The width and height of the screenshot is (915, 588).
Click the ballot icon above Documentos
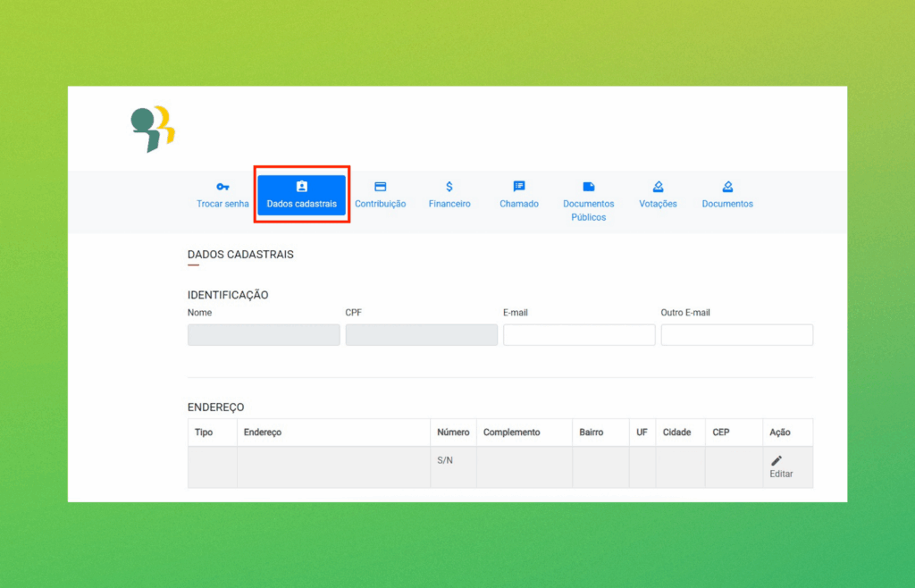727,187
